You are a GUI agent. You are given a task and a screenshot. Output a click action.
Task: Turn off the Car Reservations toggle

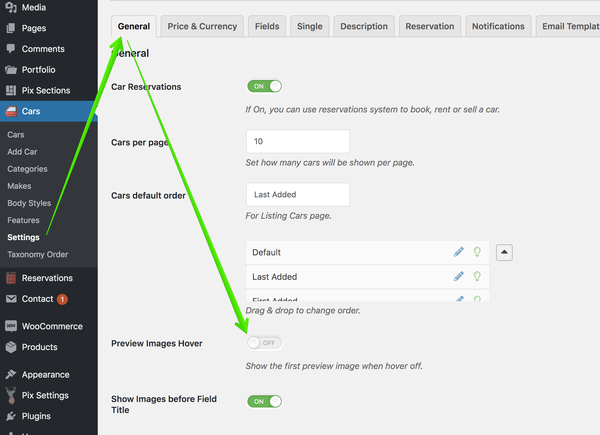(x=264, y=86)
